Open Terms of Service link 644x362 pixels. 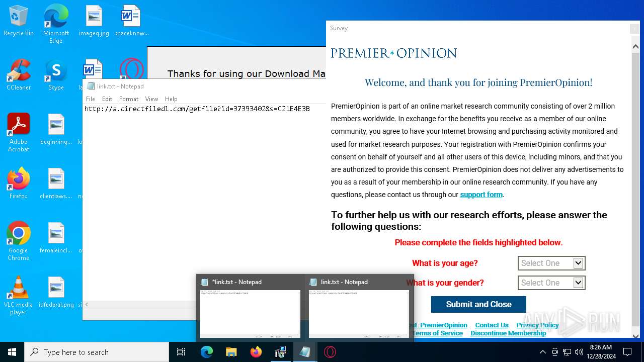(x=438, y=333)
